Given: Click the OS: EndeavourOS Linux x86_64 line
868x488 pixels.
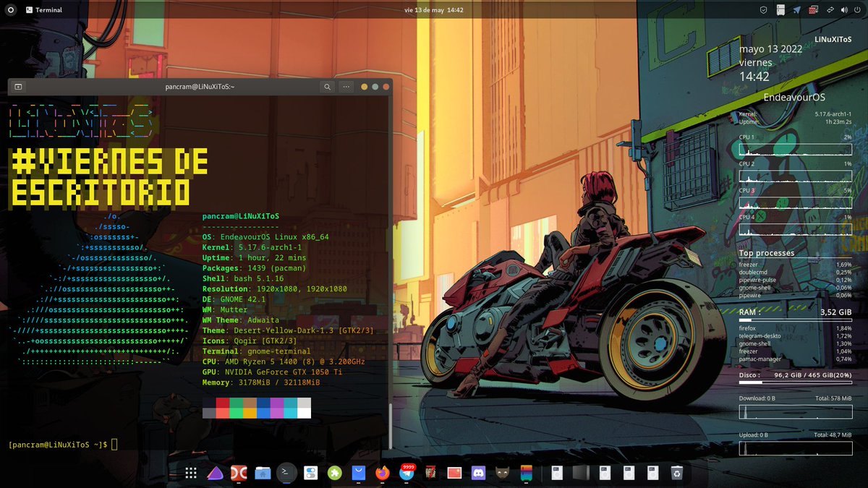Looking at the screenshot, I should (265, 237).
